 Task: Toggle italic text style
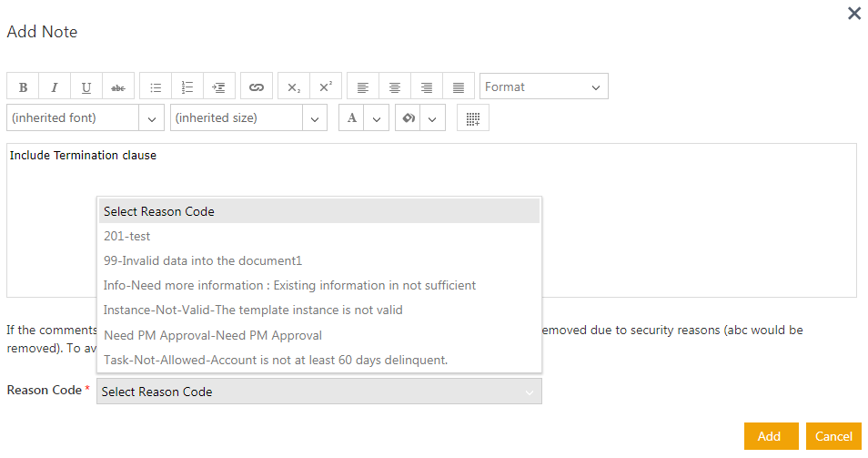55,87
